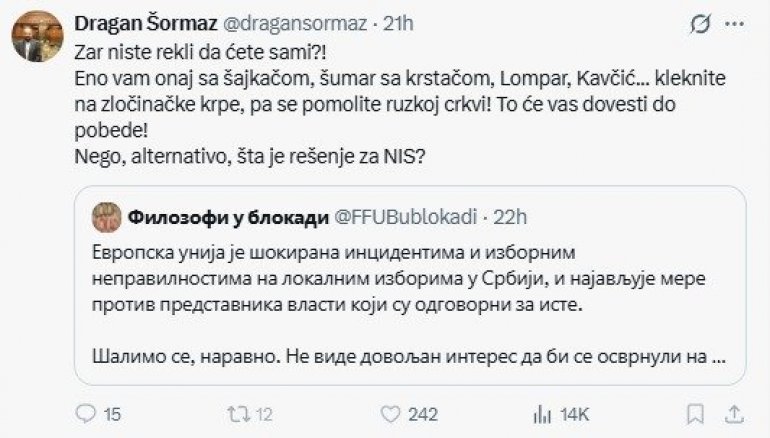Open the view analytics bar chart icon
Screen dimensions: 770x438
click(543, 413)
